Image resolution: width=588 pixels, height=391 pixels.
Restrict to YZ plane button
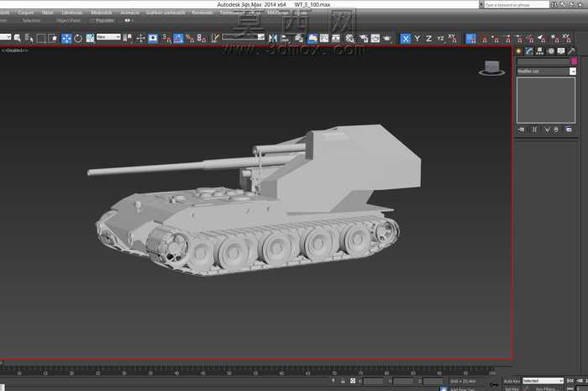point(440,39)
